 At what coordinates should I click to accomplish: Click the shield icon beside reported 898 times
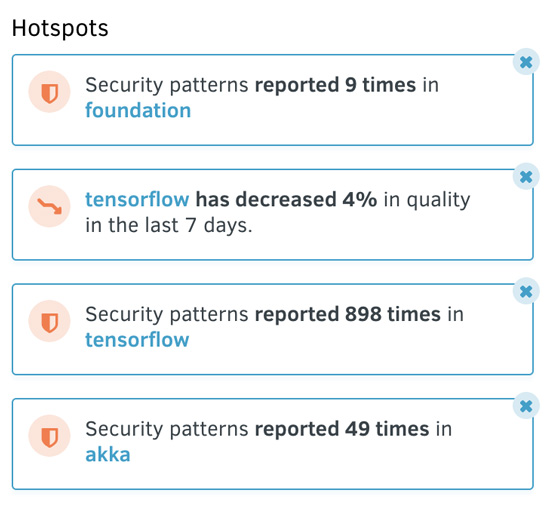[x=49, y=321]
